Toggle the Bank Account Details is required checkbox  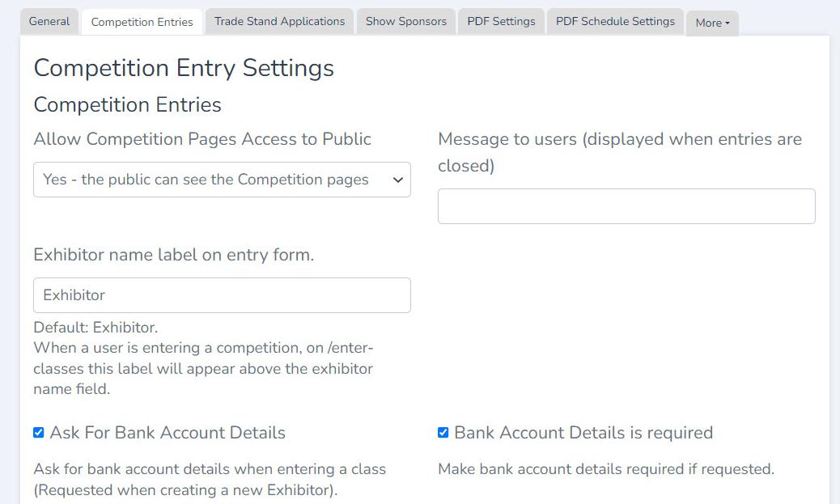(x=443, y=433)
